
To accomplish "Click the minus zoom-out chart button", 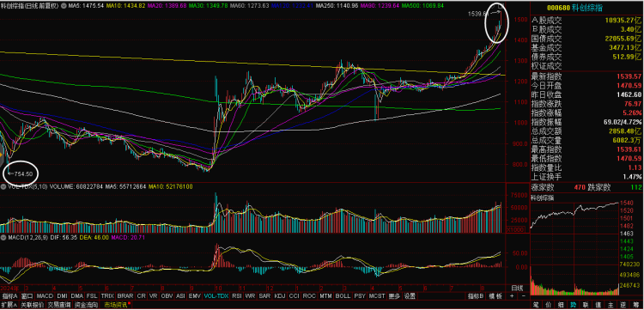I will coord(524,295).
